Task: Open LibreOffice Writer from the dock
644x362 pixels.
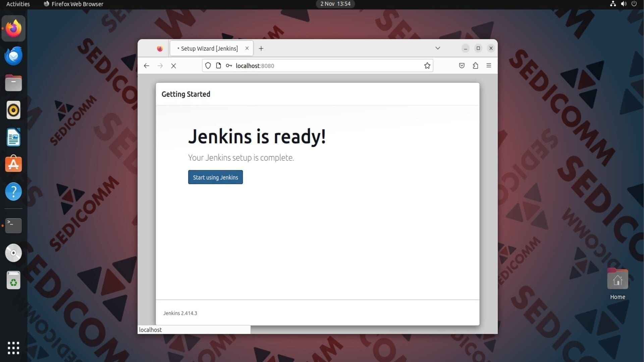Action: (13, 137)
